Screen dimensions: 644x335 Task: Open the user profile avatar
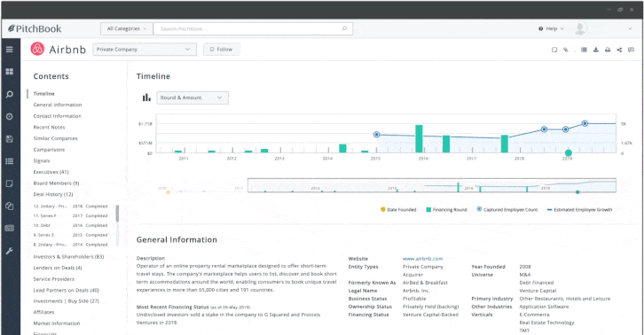580,28
